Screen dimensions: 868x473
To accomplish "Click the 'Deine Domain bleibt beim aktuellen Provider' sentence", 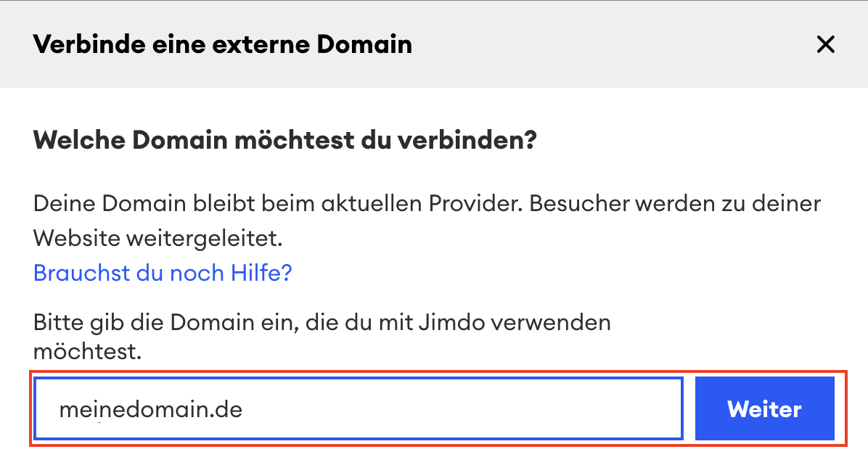I will [276, 203].
